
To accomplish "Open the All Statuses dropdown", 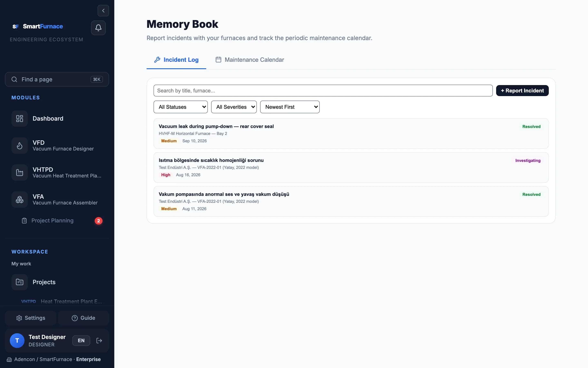I will click(x=180, y=107).
